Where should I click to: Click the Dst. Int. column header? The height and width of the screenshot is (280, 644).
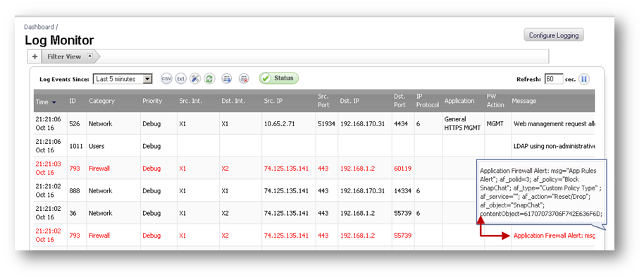pos(233,101)
